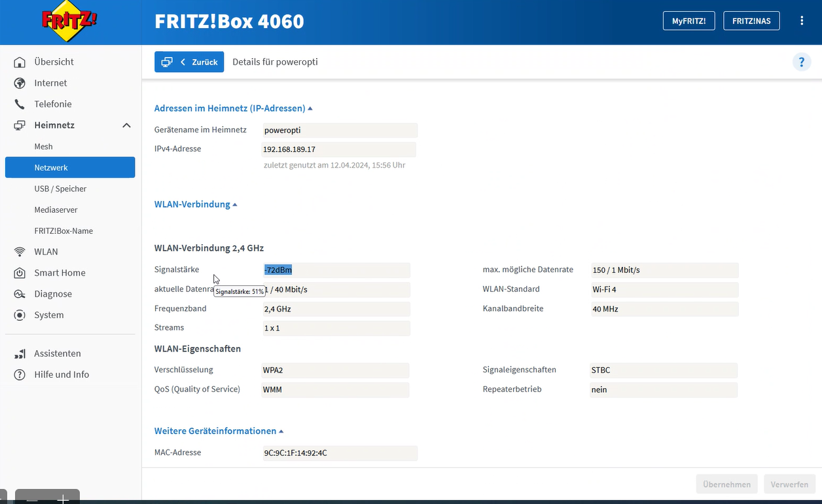Click the Verschlüsselung value WPA2
822x504 pixels.
(x=335, y=370)
